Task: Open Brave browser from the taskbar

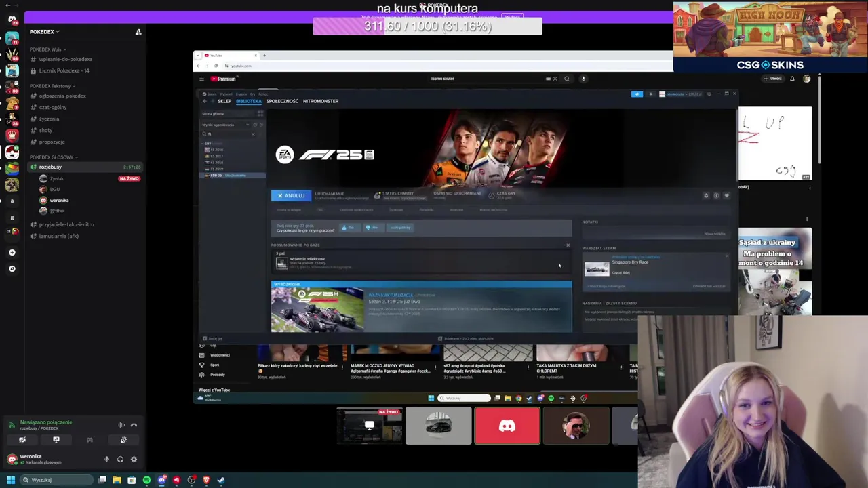Action: click(x=206, y=480)
